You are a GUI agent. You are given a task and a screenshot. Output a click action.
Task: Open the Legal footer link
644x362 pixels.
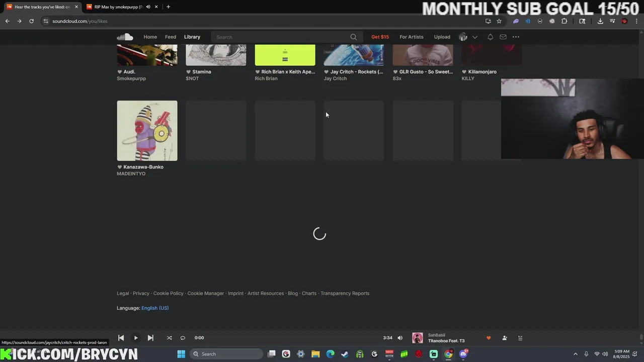pyautogui.click(x=123, y=294)
